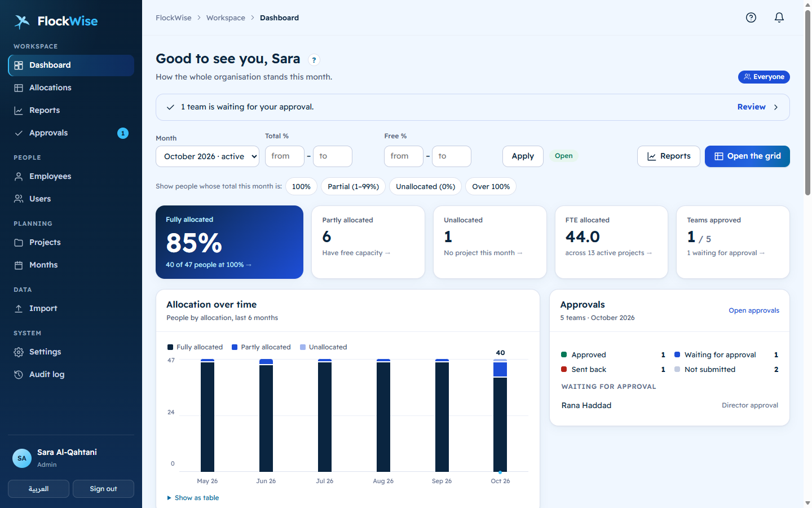The width and height of the screenshot is (812, 508).
Task: Open the Audit log
Action: (71, 375)
